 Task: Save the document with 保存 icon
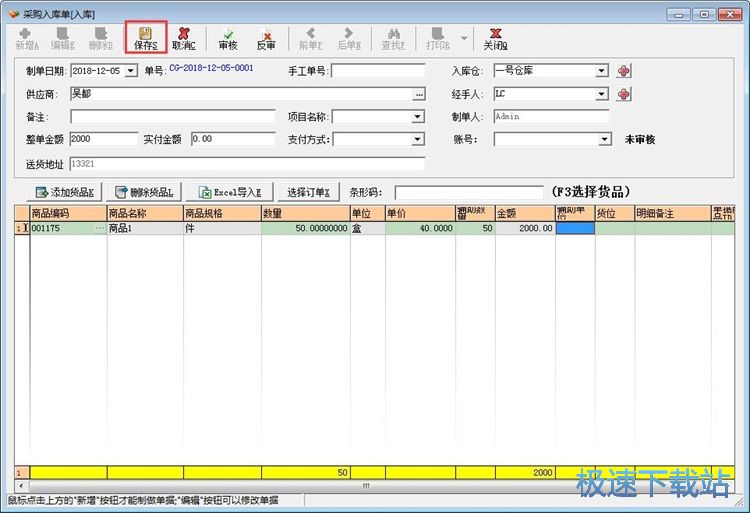145,39
